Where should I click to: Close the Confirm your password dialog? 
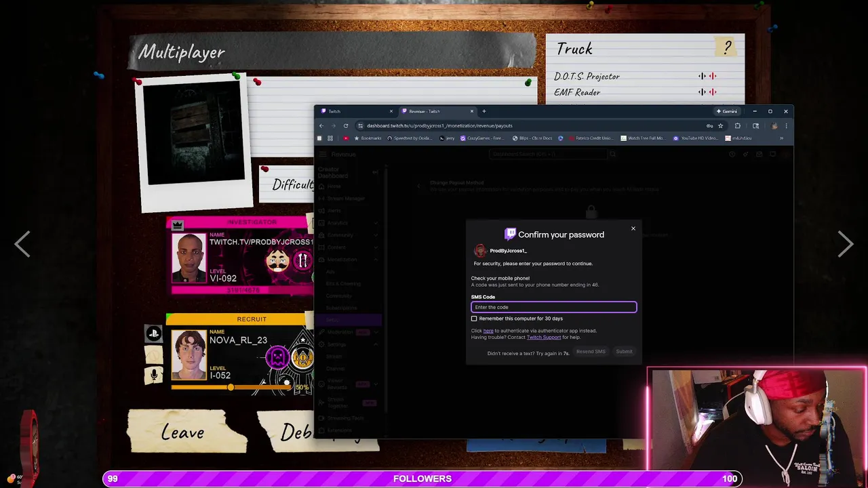633,228
